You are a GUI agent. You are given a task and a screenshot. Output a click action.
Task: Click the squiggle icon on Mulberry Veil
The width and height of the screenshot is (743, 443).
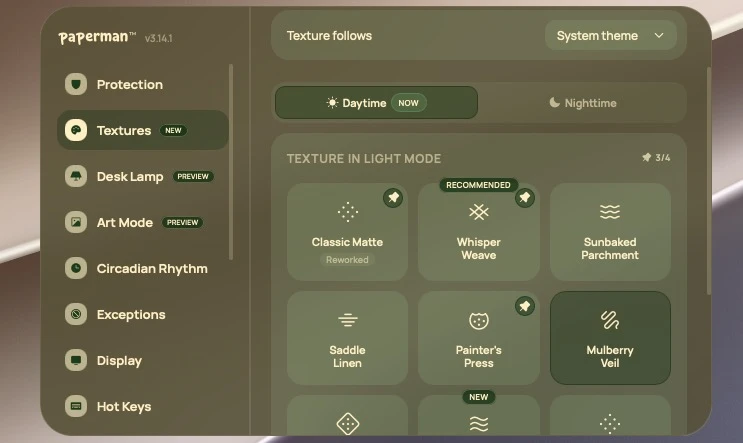[x=610, y=320]
